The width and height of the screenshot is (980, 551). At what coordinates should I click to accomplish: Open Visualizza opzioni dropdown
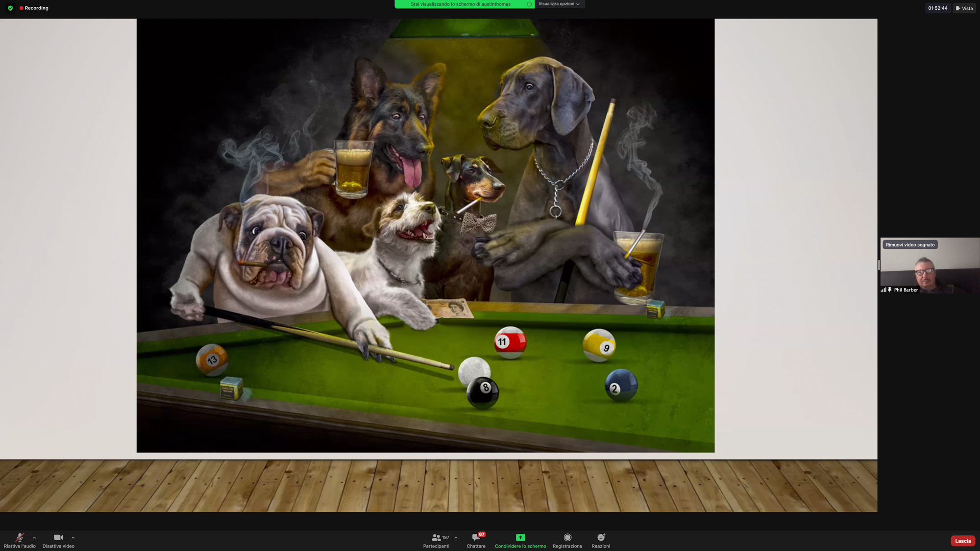click(559, 4)
